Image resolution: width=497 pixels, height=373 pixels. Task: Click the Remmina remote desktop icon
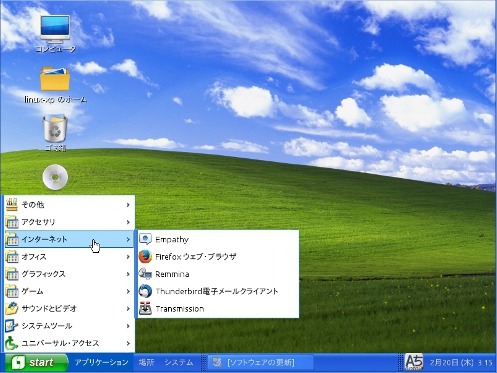pos(145,274)
